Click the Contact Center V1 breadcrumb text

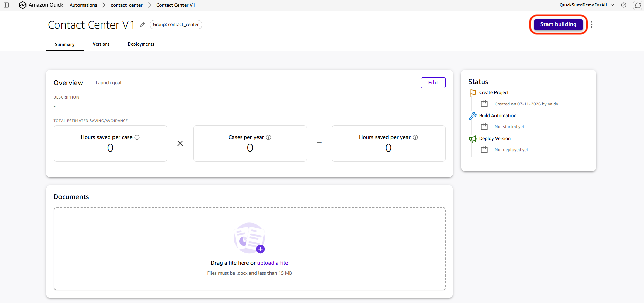(176, 5)
